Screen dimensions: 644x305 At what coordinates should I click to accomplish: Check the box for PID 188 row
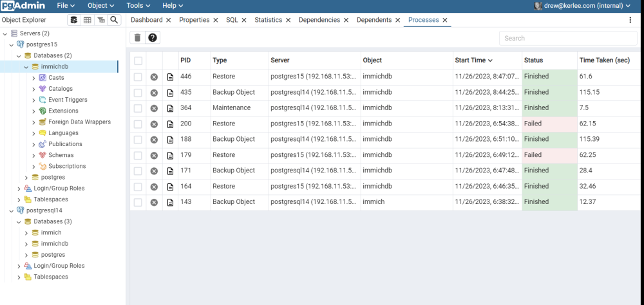pos(138,139)
